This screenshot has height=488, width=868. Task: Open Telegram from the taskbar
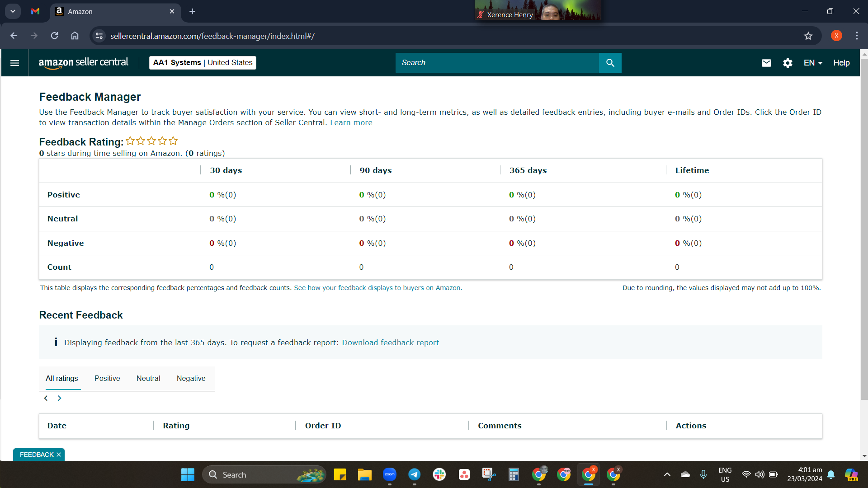point(414,474)
